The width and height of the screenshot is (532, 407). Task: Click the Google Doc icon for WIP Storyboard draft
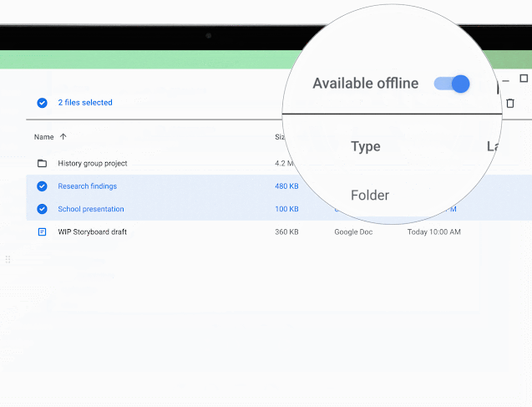point(42,231)
